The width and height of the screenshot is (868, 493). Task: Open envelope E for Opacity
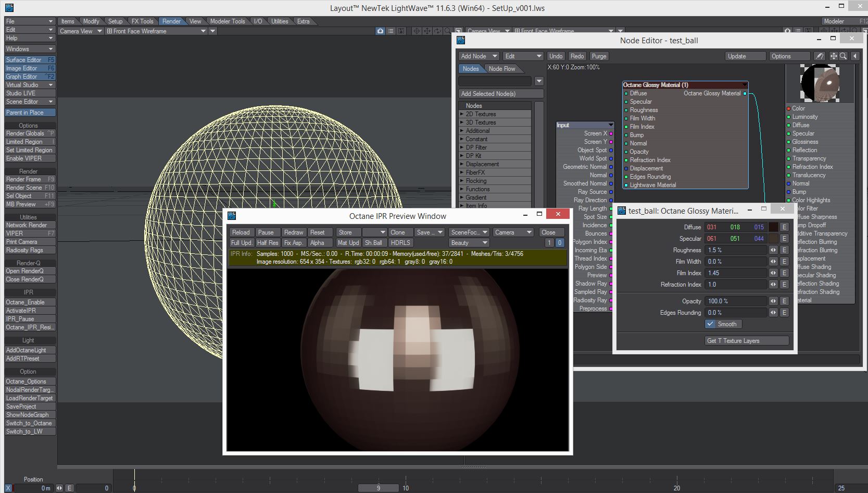[784, 301]
